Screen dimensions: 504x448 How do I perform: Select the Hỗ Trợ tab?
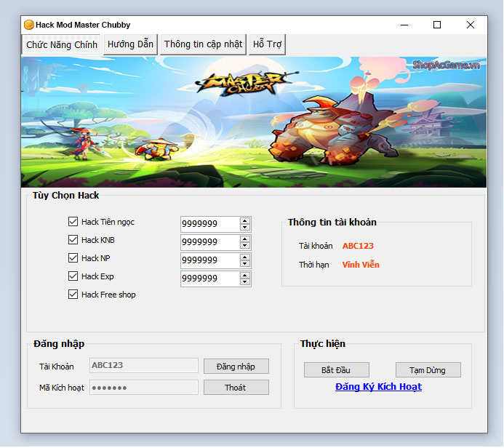[x=267, y=44]
